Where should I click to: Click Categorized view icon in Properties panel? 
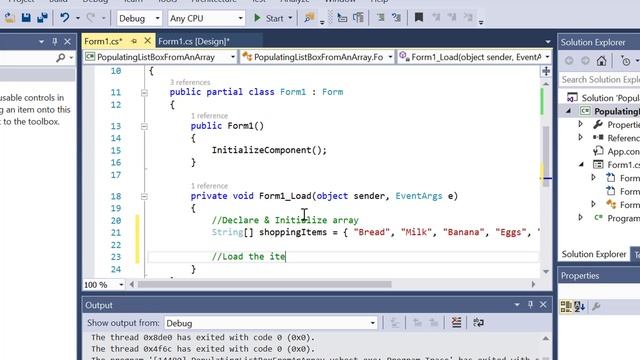click(x=566, y=306)
